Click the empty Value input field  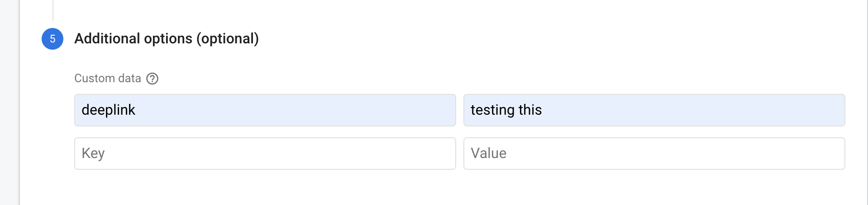point(654,154)
